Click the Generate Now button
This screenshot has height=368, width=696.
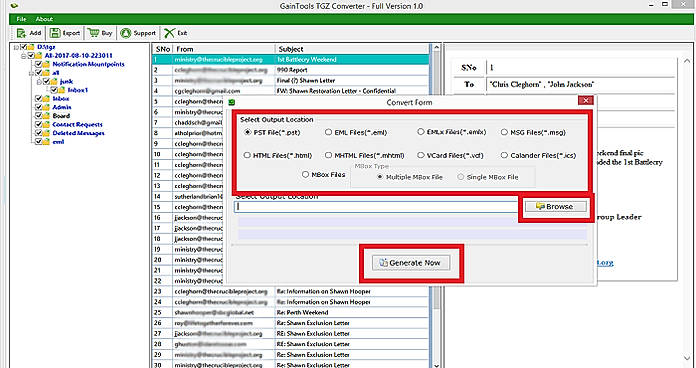[x=411, y=263]
